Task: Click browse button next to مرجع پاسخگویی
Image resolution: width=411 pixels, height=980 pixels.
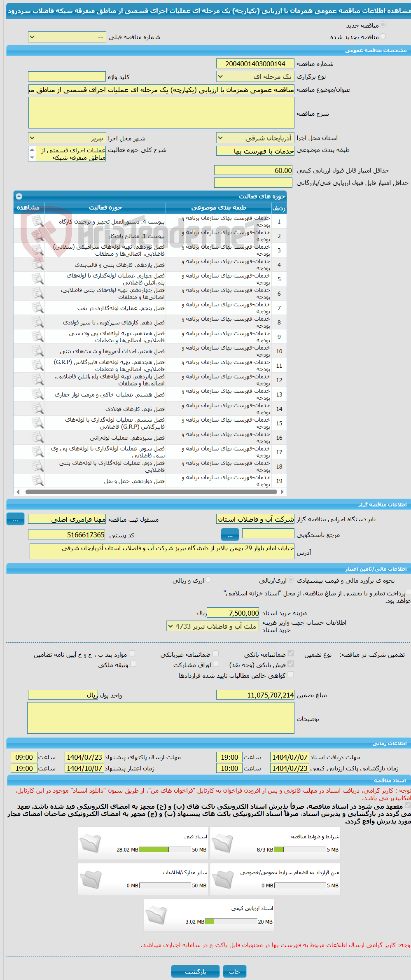Action: pos(230,535)
